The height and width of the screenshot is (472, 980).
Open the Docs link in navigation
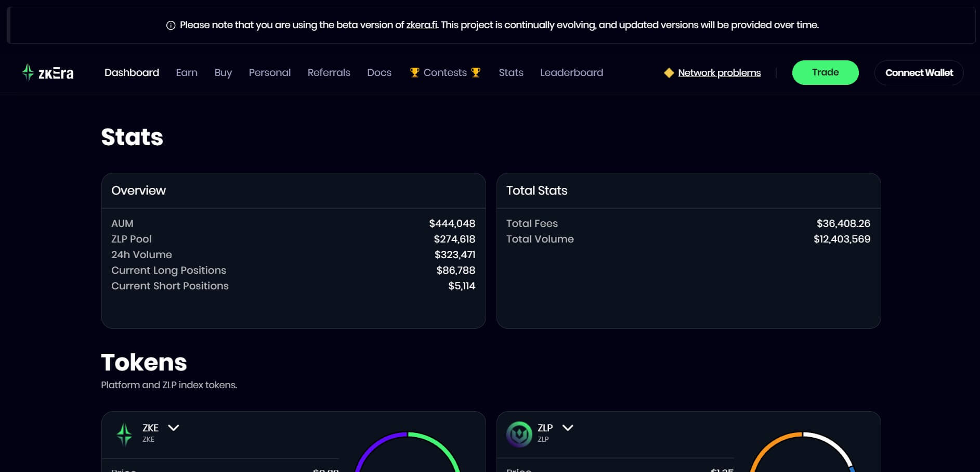pos(379,72)
